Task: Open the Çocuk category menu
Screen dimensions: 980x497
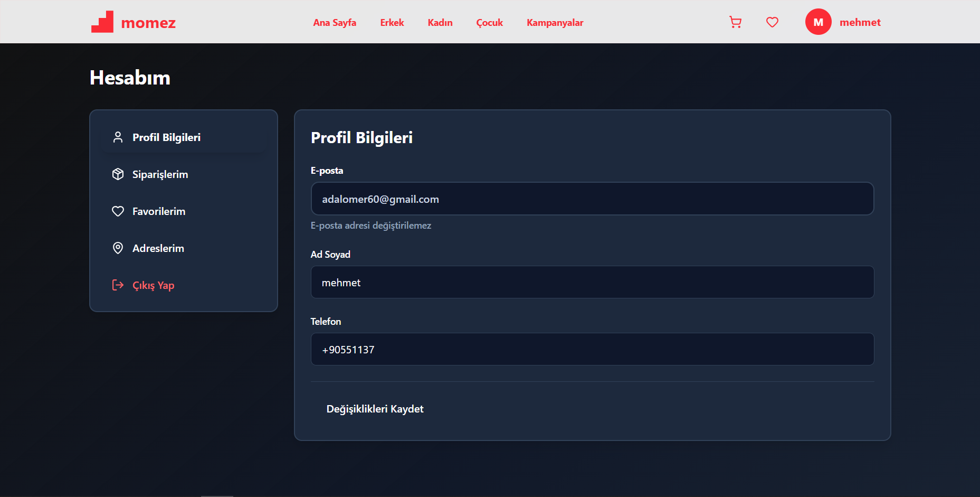Action: click(x=489, y=23)
